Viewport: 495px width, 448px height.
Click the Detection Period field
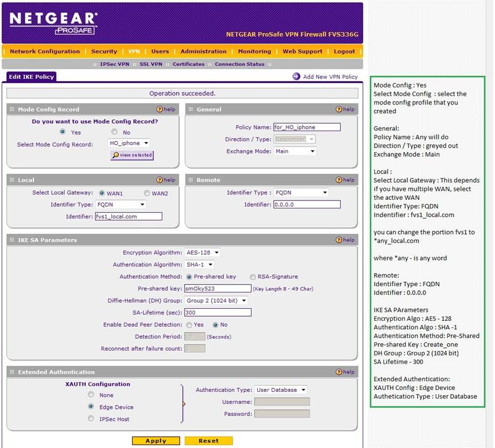click(195, 337)
